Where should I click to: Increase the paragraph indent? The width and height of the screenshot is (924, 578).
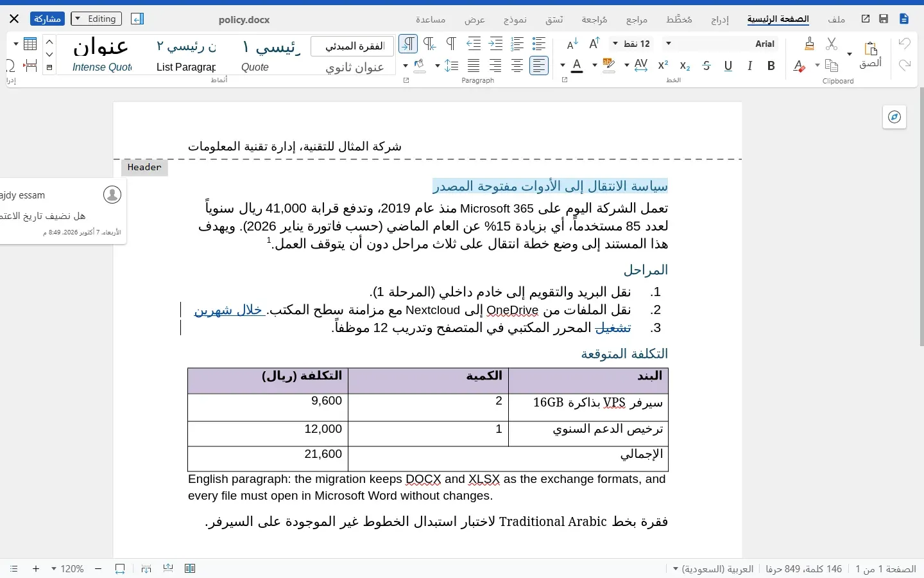click(495, 44)
